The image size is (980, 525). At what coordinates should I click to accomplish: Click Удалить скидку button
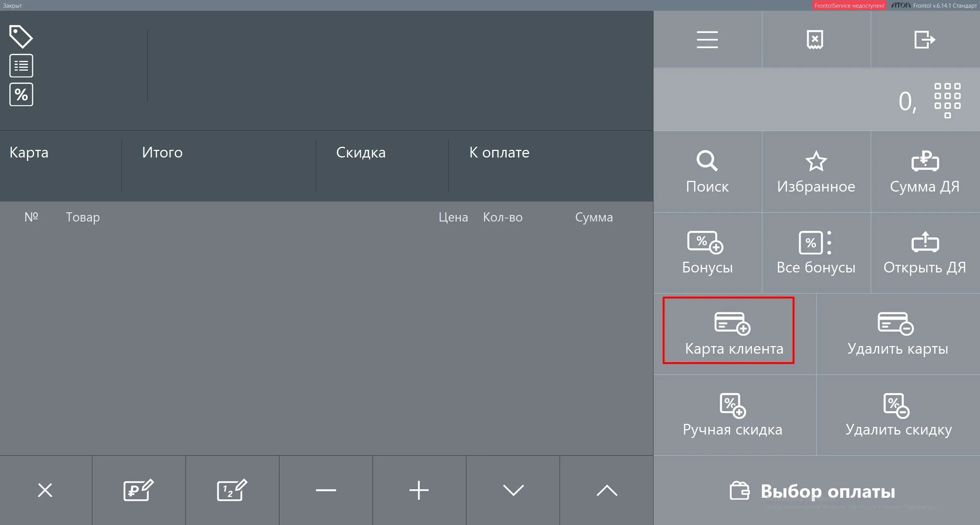[898, 415]
